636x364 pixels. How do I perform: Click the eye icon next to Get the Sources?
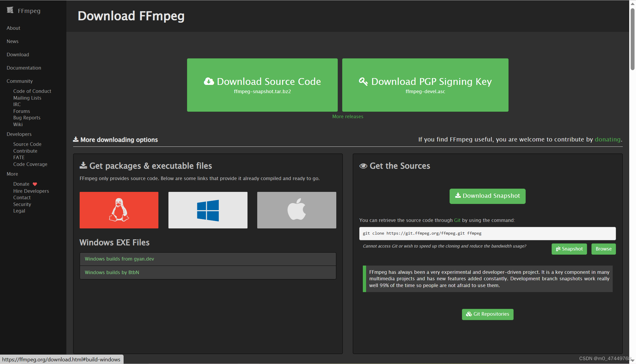[363, 166]
